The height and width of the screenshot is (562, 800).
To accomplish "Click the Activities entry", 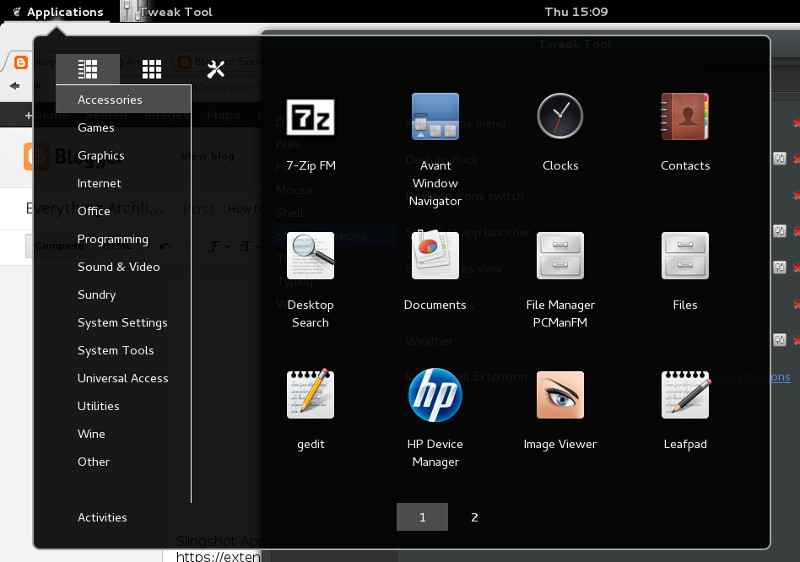I will [103, 517].
